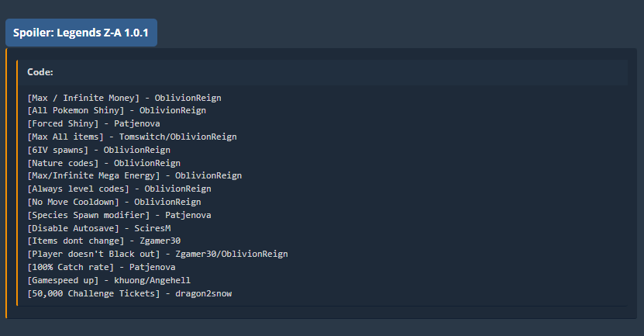Screen dimensions: 644x336
Task: Click the dragon2snow author name
Action: [204, 293]
